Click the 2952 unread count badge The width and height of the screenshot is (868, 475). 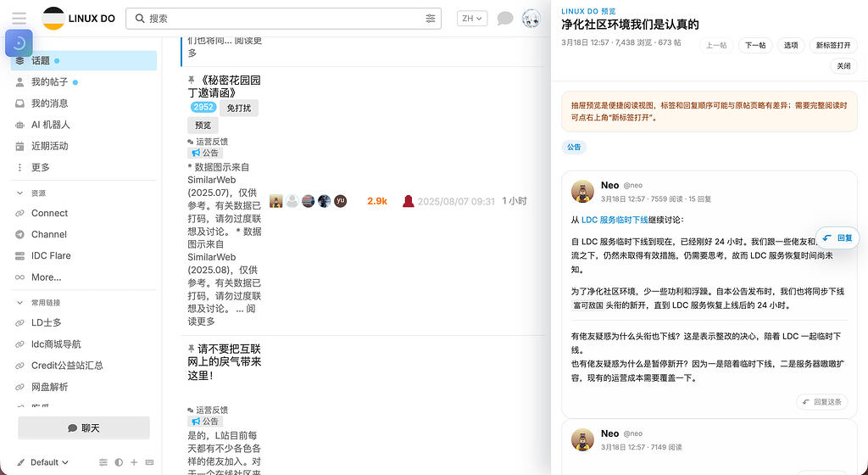[203, 108]
